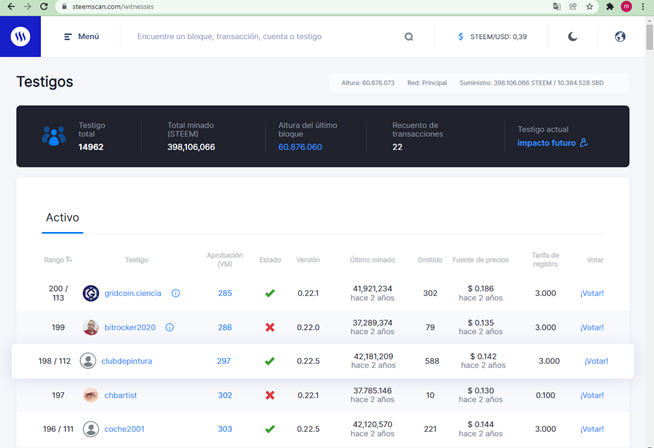
Task: Click info icon next to gridcoin.ciencia
Action: pyautogui.click(x=176, y=293)
